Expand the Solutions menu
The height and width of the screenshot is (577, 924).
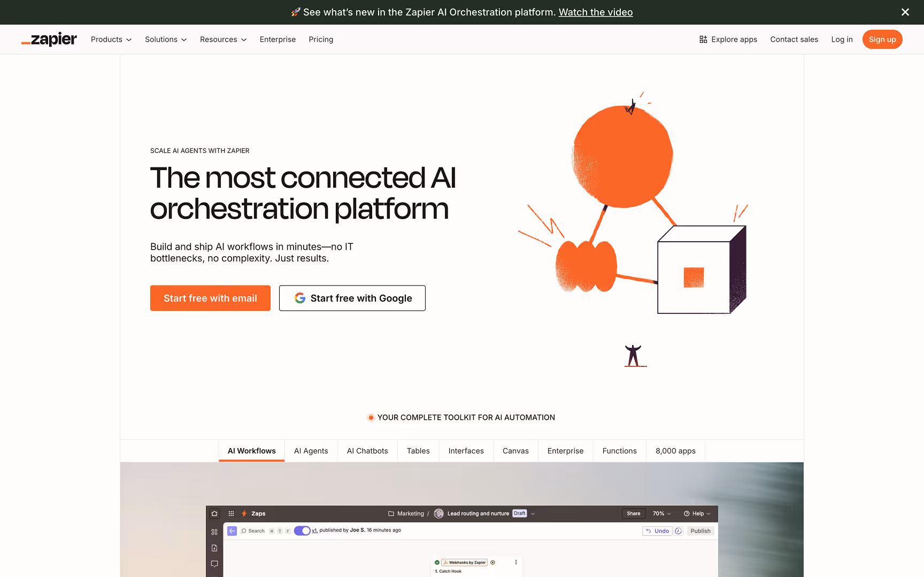pos(166,40)
